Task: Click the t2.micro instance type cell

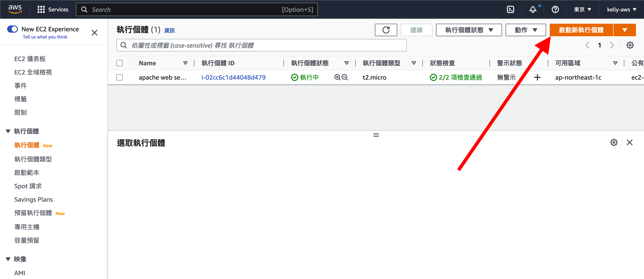Action: coord(374,77)
